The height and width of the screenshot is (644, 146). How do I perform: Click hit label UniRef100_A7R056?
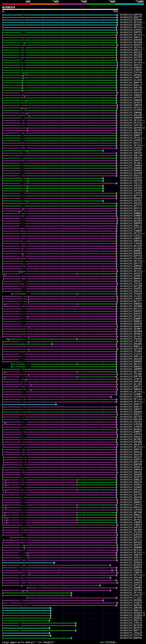pyautogui.click(x=131, y=424)
